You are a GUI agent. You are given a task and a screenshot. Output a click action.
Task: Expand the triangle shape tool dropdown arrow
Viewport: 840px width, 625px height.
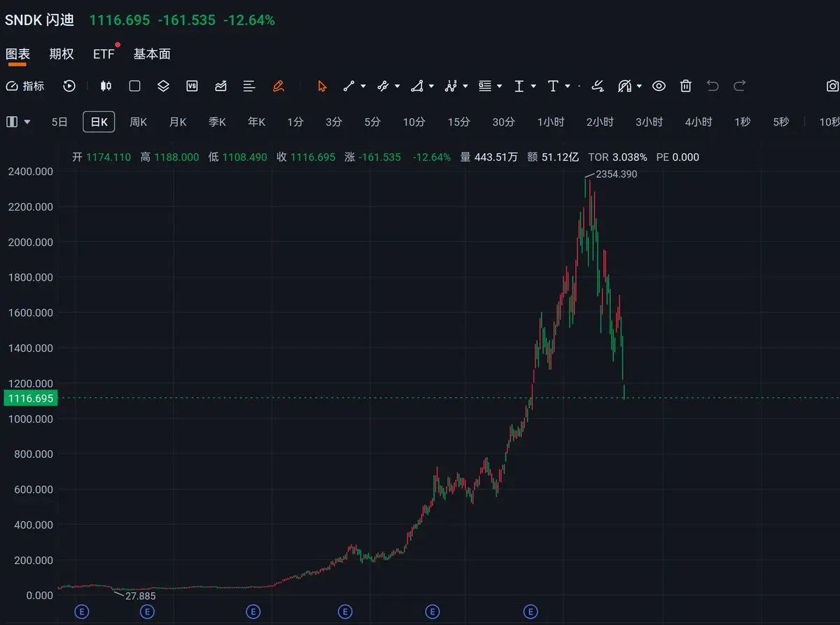click(x=431, y=86)
